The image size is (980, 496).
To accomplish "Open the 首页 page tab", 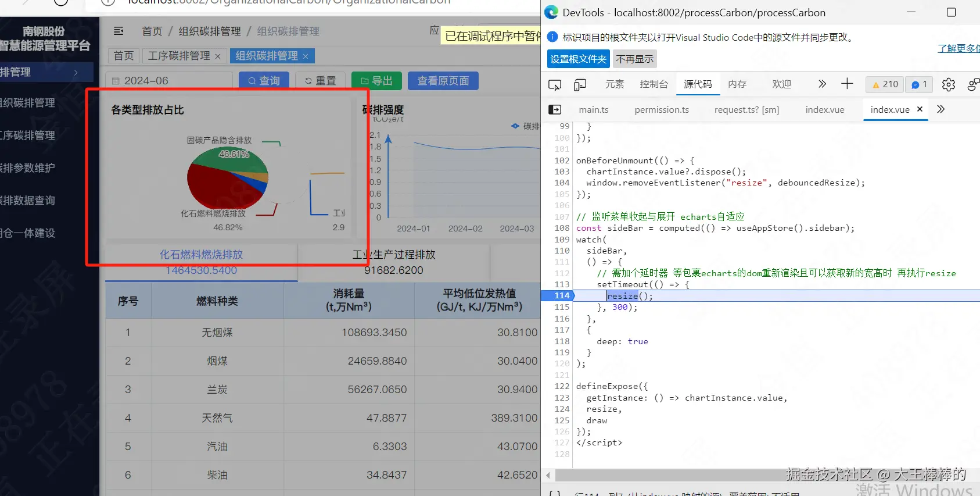I will point(123,56).
